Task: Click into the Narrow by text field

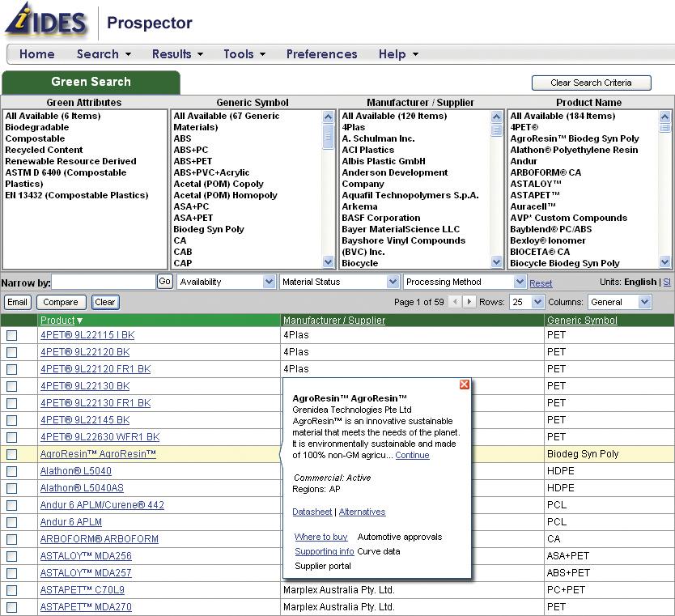Action: pyautogui.click(x=104, y=282)
